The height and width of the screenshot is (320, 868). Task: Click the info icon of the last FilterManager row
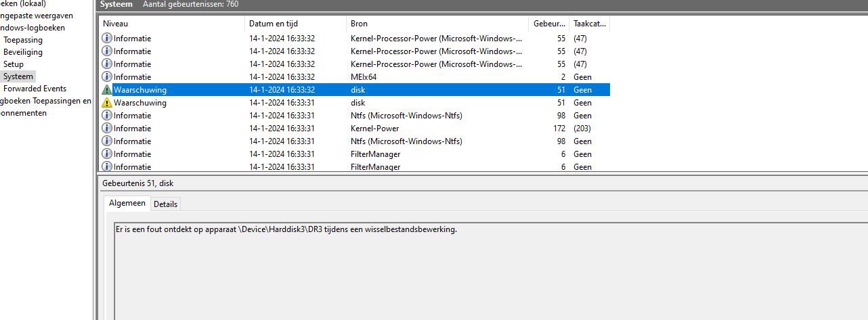click(x=106, y=166)
